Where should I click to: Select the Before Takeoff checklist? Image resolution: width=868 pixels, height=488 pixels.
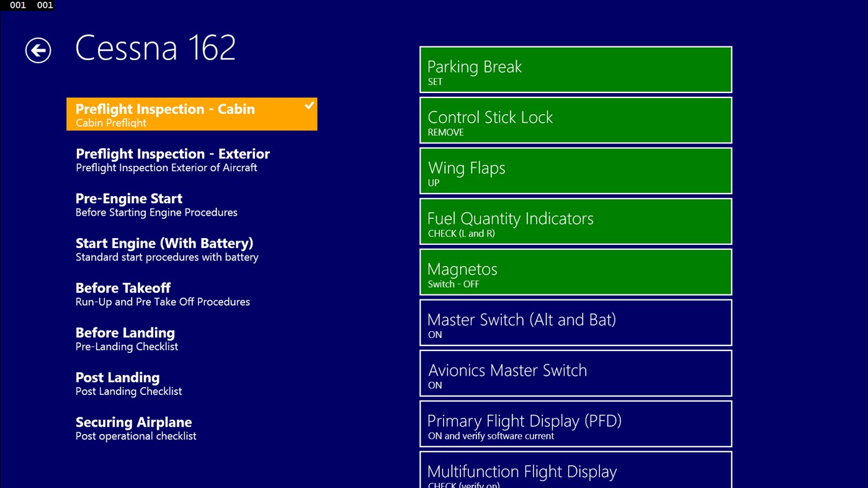(163, 293)
